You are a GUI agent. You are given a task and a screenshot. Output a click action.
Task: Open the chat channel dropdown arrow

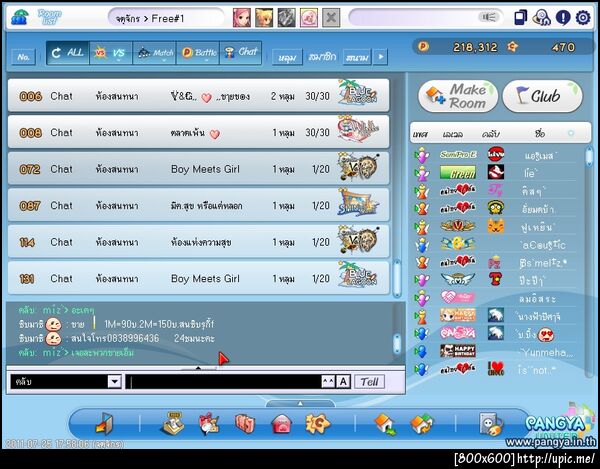click(x=114, y=381)
